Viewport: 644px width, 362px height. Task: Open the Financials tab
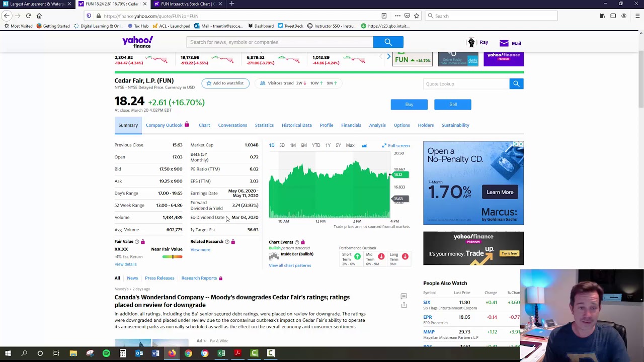pos(351,125)
